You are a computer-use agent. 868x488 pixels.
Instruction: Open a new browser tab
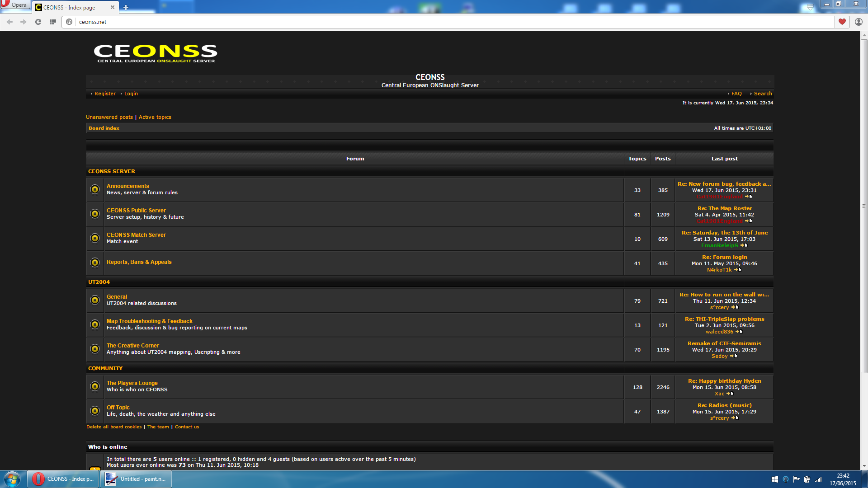[x=126, y=7]
